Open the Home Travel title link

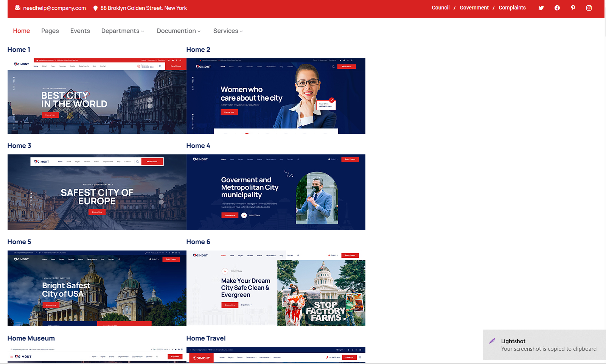point(206,338)
